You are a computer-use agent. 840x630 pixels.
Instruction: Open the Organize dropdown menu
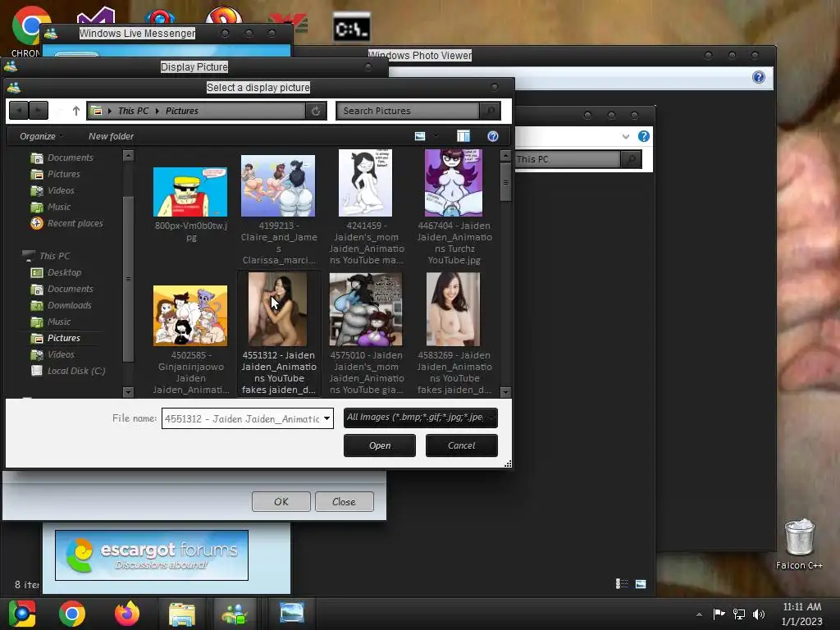41,136
